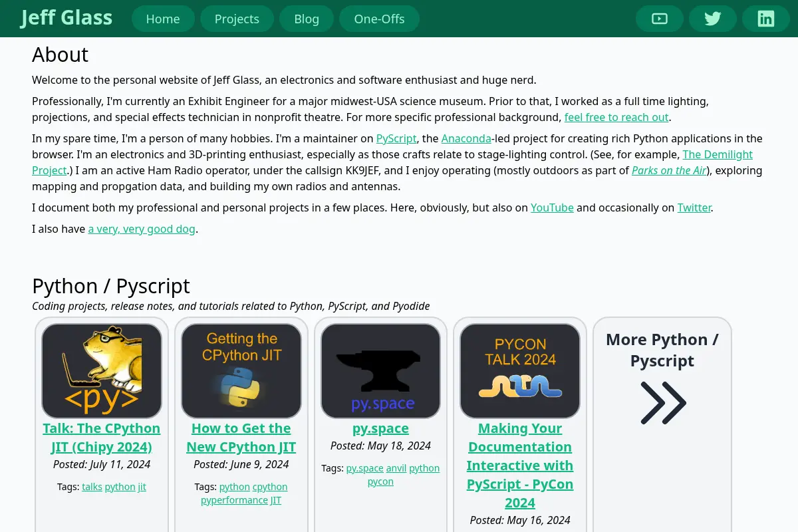Image resolution: width=798 pixels, height=532 pixels.
Task: Click the double chevron More Python arrow
Action: click(663, 403)
